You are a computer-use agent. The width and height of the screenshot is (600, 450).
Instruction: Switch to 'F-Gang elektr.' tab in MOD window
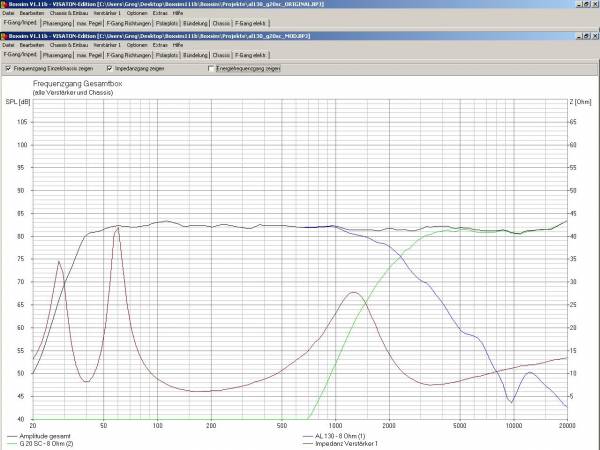(251, 55)
